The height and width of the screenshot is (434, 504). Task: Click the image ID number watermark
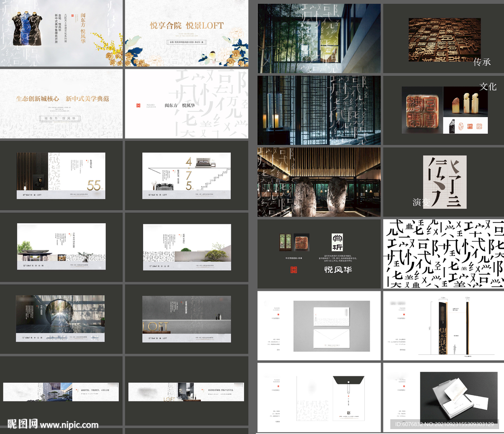444,424
